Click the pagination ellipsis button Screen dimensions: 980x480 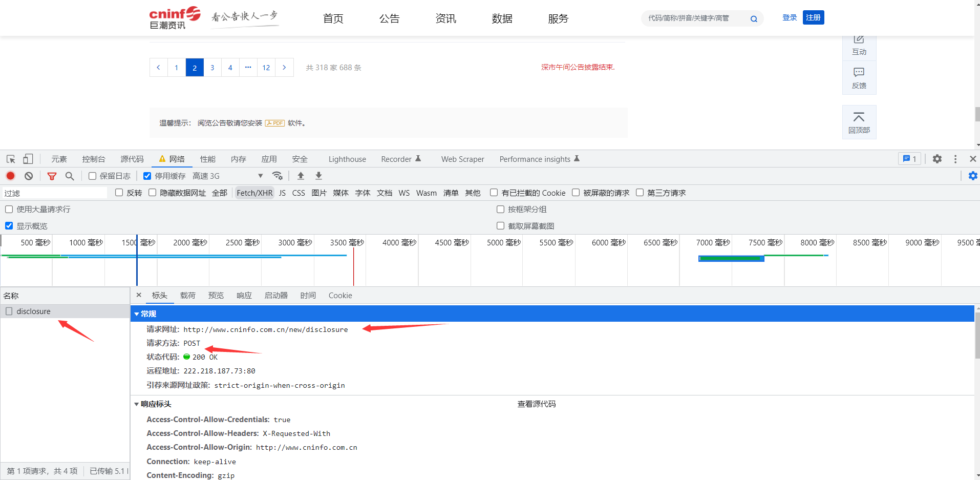[248, 68]
